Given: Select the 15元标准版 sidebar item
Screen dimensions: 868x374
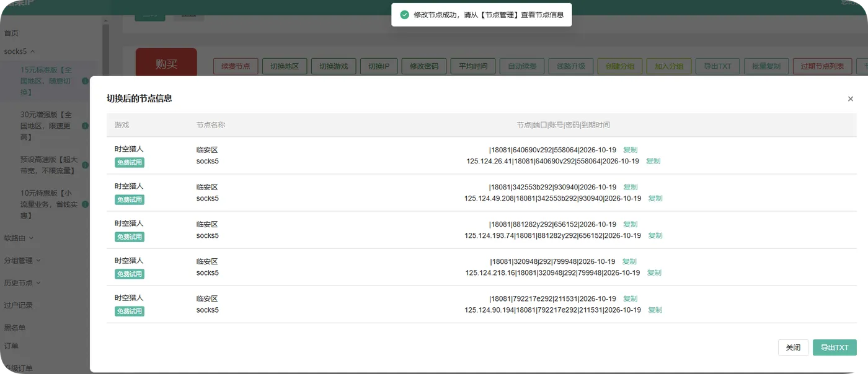Looking at the screenshot, I should [x=46, y=81].
